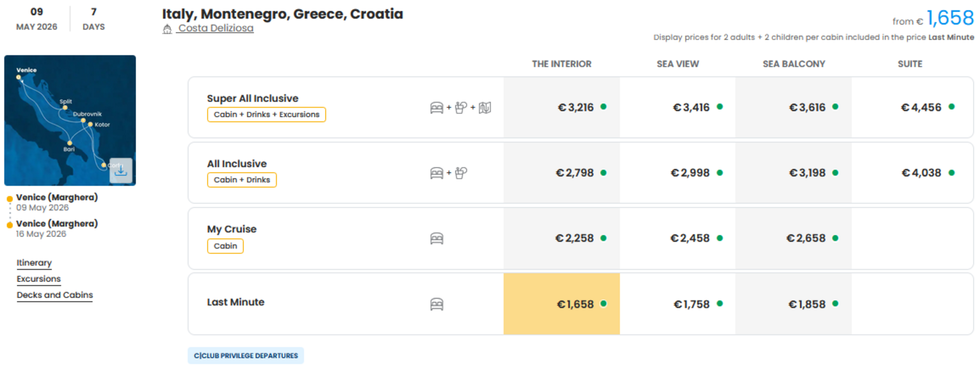Click the cabin bed icon in All Inclusive row
This screenshot has height=370, width=980.
pyautogui.click(x=437, y=173)
